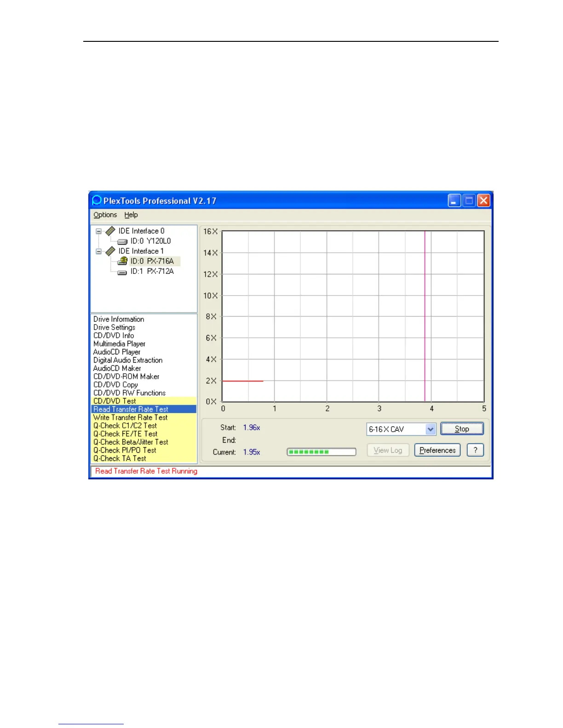Select the CD/DVD Test category
Image resolution: width=563 pixels, height=728 pixels.
tap(144, 401)
